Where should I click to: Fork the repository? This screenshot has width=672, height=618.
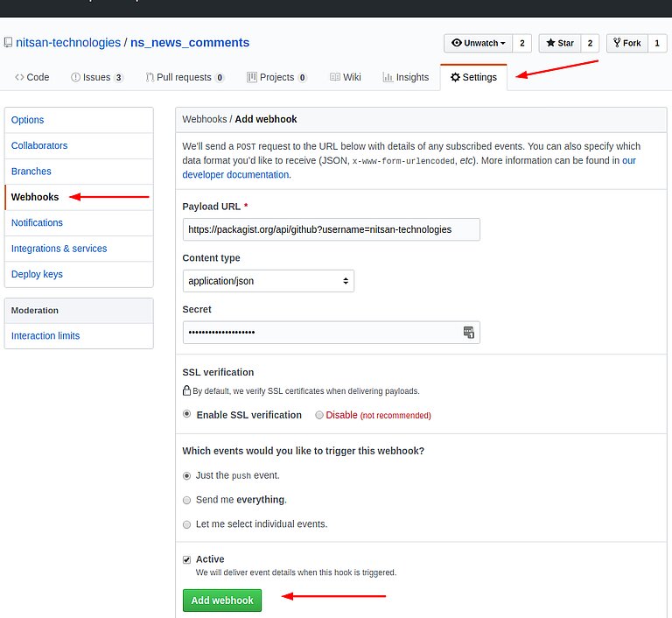[627, 43]
